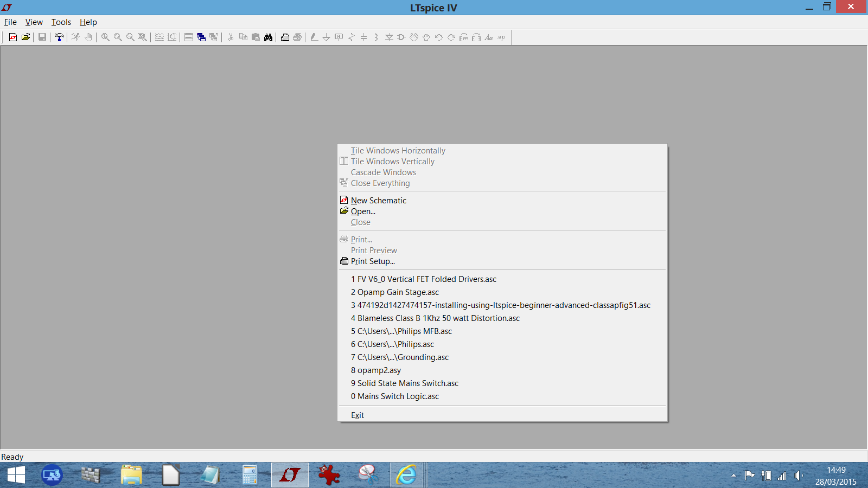Click the Cascade Windows toolbar icon
This screenshot has height=488, width=868.
[201, 37]
